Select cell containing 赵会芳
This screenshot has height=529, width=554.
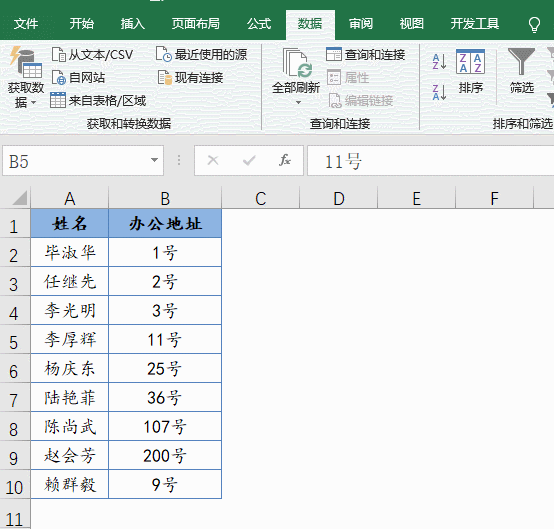click(70, 455)
